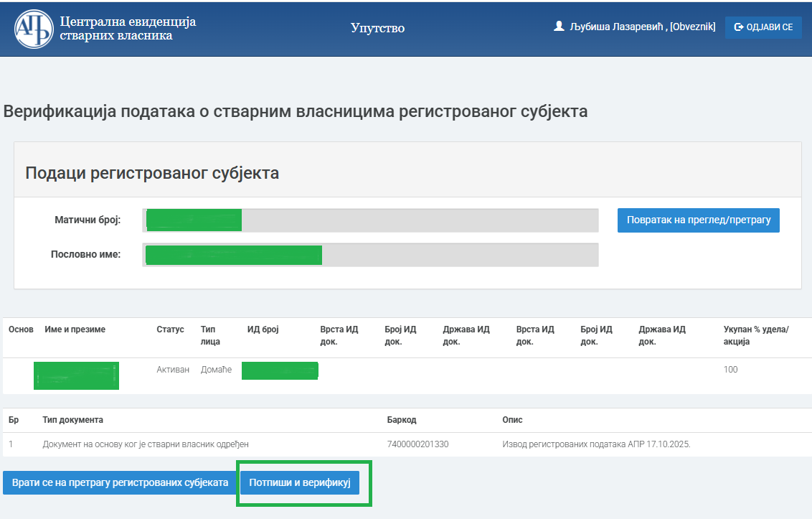Click Укупан % удела/акција column header
This screenshot has width=812, height=519.
coord(756,335)
